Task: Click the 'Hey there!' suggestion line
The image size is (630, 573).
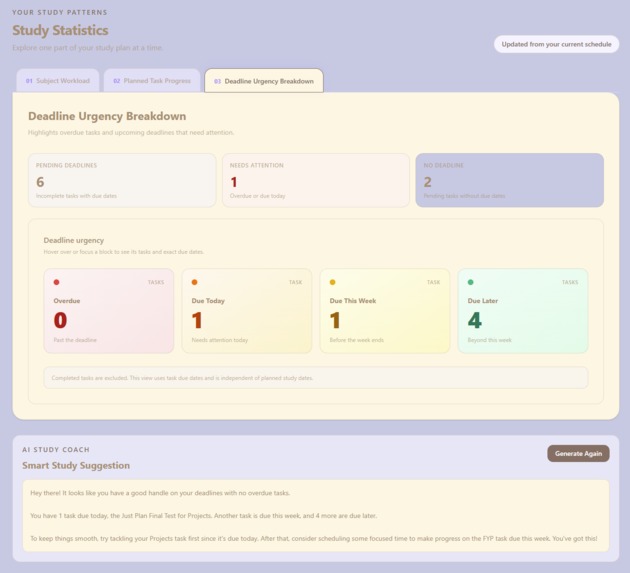Action: pyautogui.click(x=160, y=493)
